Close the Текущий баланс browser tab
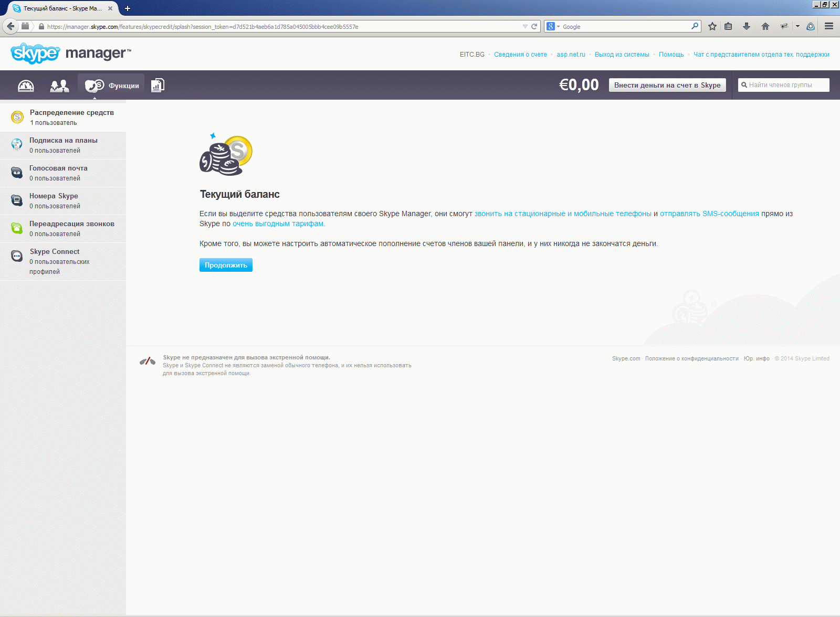The image size is (840, 617). [x=110, y=8]
